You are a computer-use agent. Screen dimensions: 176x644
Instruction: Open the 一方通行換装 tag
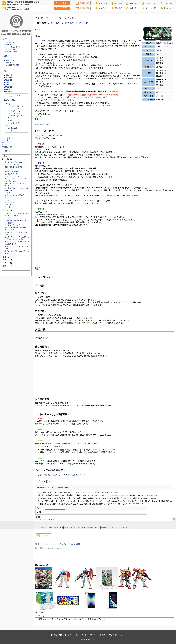click(79, 527)
